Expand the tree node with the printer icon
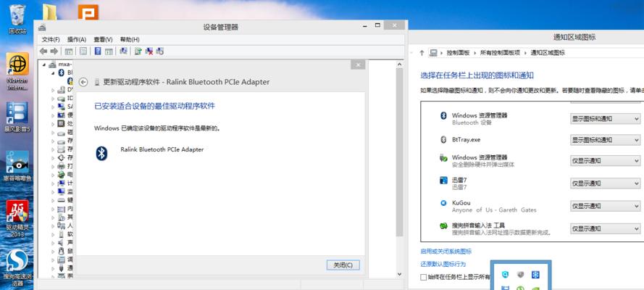This screenshot has width=644, height=290. point(53,166)
